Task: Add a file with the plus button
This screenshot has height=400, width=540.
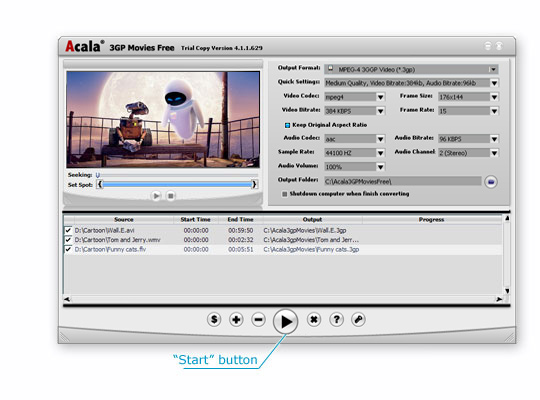Action: [x=236, y=320]
